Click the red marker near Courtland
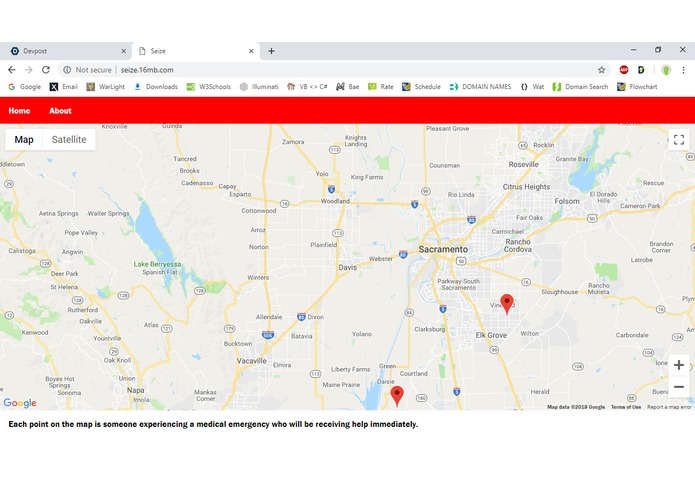 tap(397, 396)
